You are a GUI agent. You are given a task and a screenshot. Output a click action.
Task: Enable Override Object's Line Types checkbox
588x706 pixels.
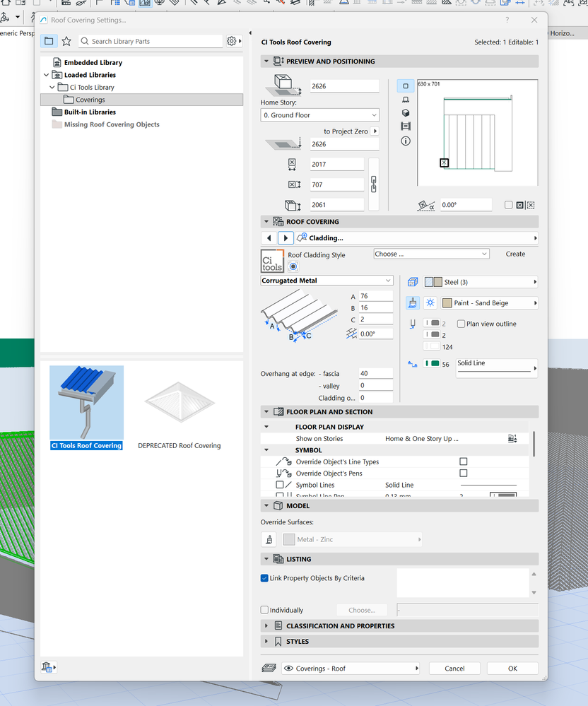[464, 461]
